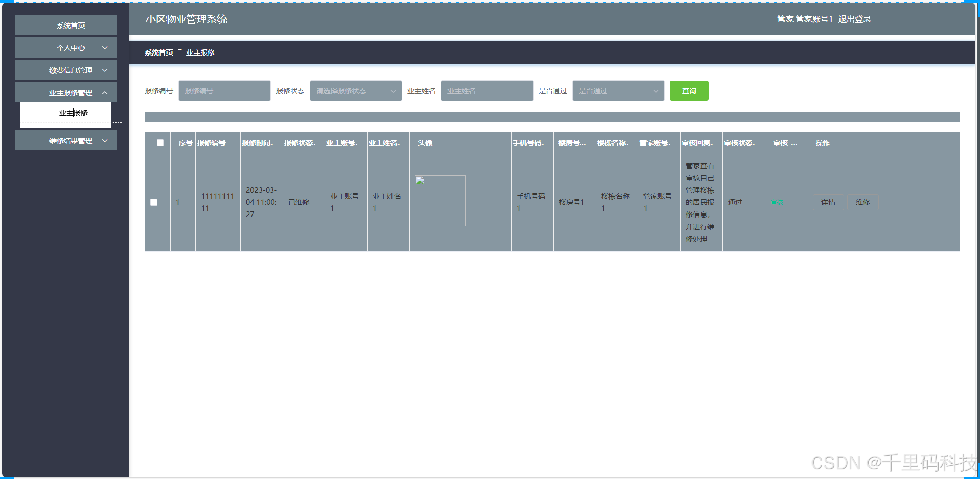Click 系统首页 in the breadcrumb
The width and height of the screenshot is (980, 479).
click(x=159, y=52)
